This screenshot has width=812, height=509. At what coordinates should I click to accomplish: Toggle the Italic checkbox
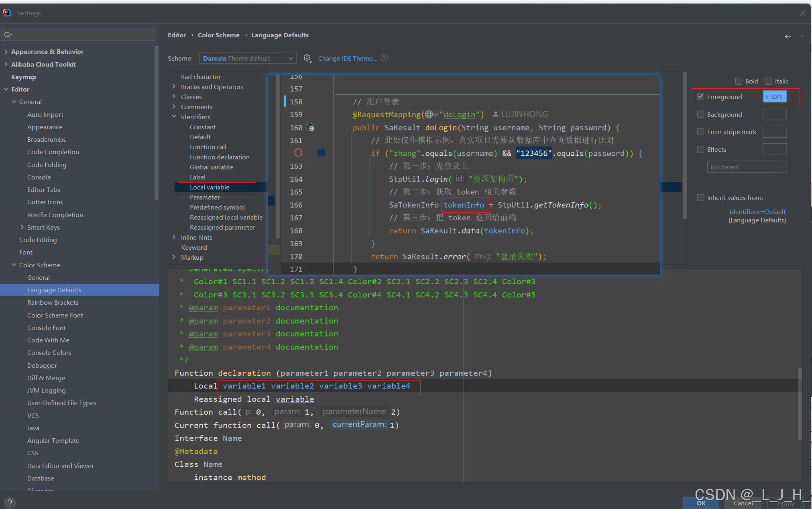point(768,81)
